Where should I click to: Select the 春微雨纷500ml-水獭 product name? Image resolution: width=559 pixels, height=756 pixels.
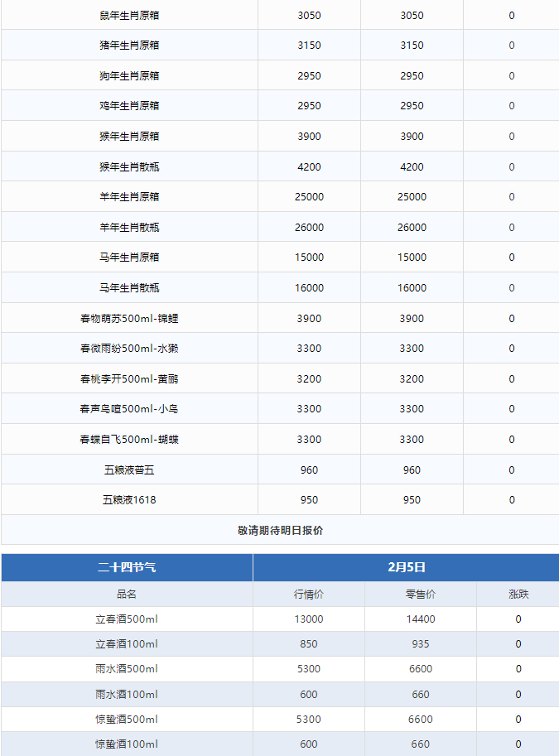click(x=129, y=348)
